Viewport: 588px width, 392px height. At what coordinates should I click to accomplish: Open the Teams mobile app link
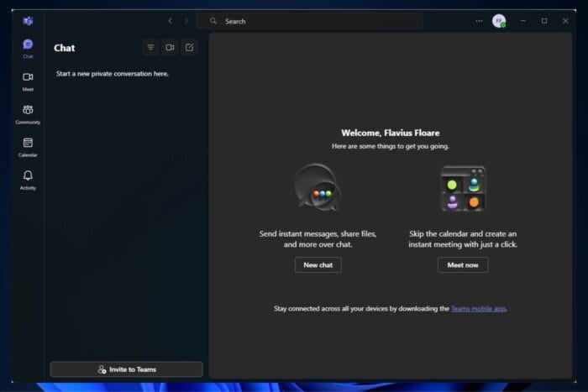coord(478,309)
